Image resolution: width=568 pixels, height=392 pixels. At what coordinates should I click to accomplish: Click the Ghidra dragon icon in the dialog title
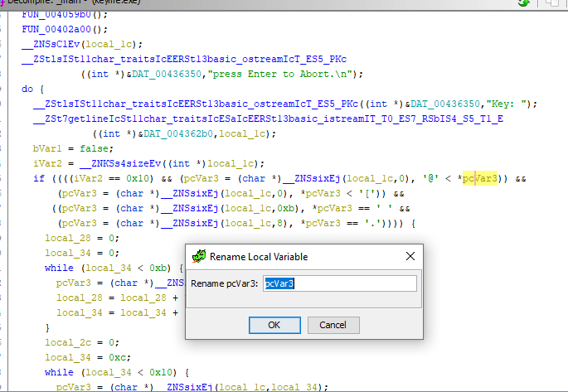coord(199,257)
